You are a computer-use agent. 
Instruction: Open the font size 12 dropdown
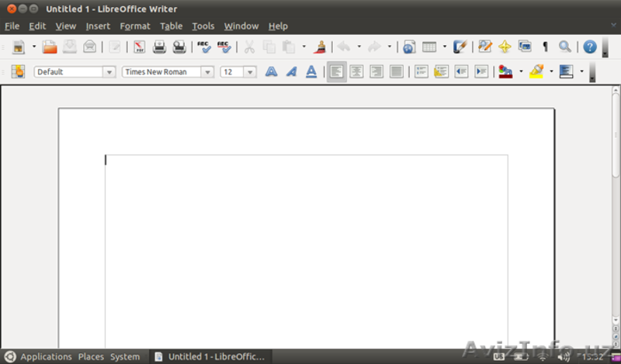coord(250,72)
